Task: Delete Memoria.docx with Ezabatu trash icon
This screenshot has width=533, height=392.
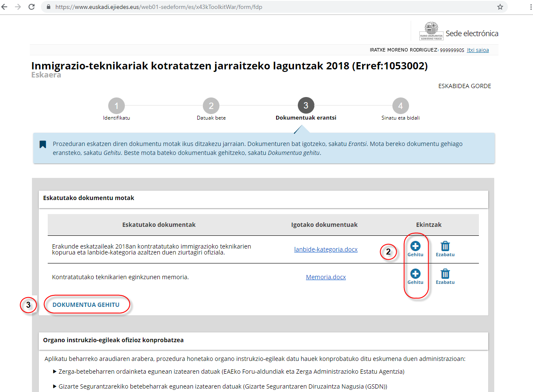Action: coord(445,274)
